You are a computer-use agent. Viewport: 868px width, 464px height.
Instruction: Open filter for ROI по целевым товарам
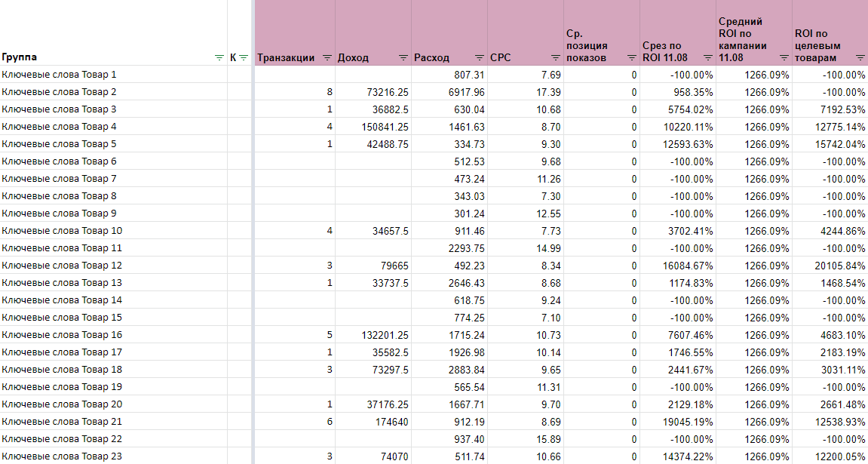click(860, 57)
